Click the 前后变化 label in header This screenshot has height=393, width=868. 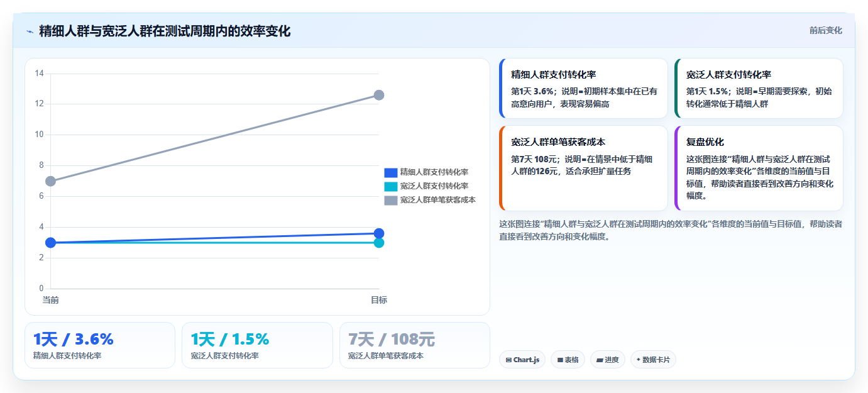click(x=825, y=30)
